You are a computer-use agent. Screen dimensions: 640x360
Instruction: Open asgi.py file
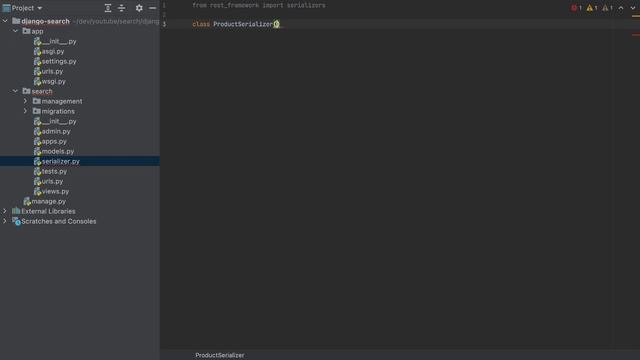(x=53, y=51)
